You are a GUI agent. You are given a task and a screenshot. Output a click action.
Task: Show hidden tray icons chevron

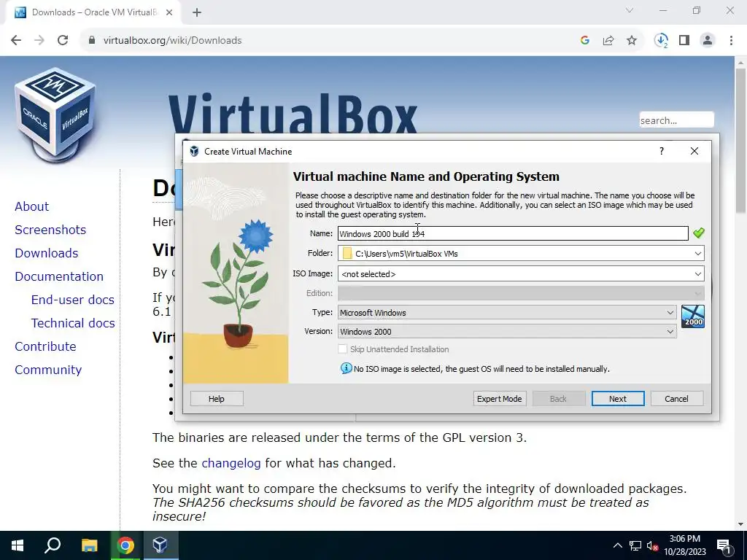point(617,545)
